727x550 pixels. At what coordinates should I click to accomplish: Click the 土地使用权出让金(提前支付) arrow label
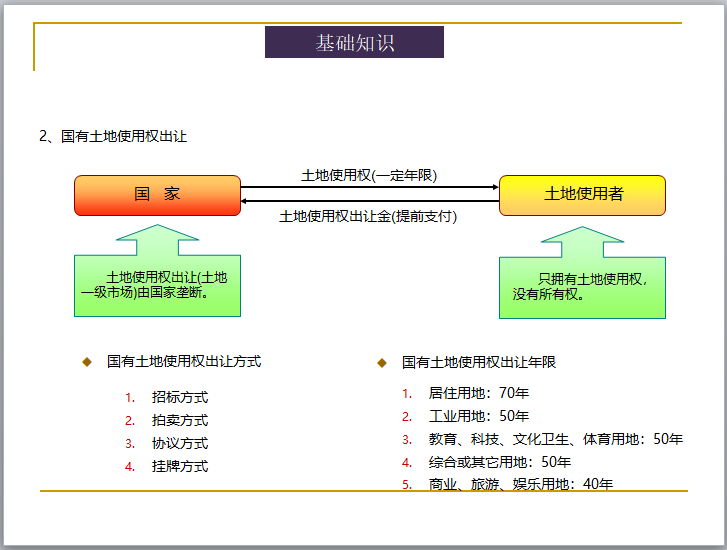click(x=368, y=216)
